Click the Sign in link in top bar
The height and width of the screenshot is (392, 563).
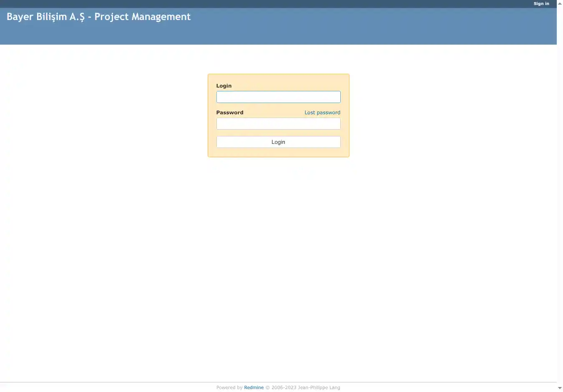tap(541, 4)
